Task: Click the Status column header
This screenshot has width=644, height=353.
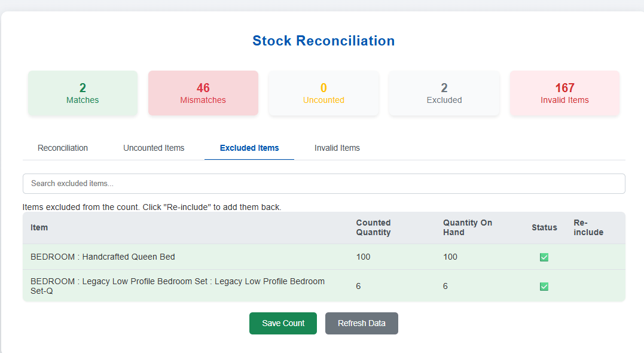Action: [544, 227]
